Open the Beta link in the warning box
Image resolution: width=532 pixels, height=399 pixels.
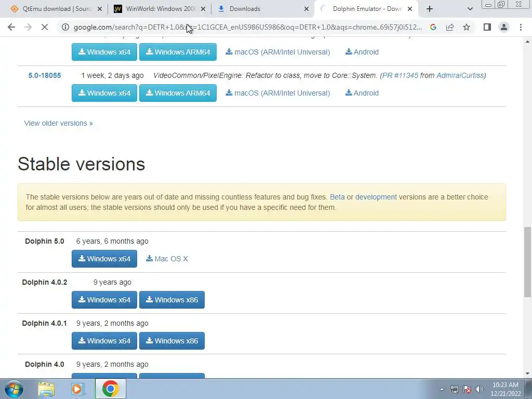point(337,197)
